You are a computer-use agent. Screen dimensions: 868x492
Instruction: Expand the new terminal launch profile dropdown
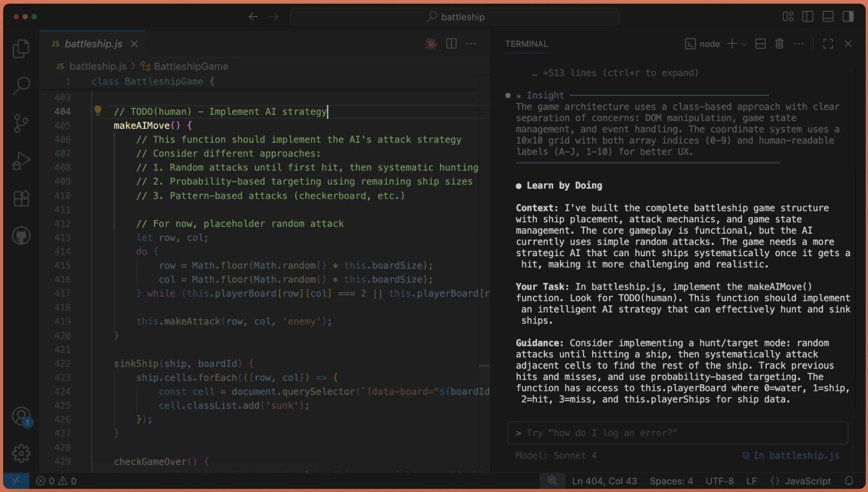point(744,44)
